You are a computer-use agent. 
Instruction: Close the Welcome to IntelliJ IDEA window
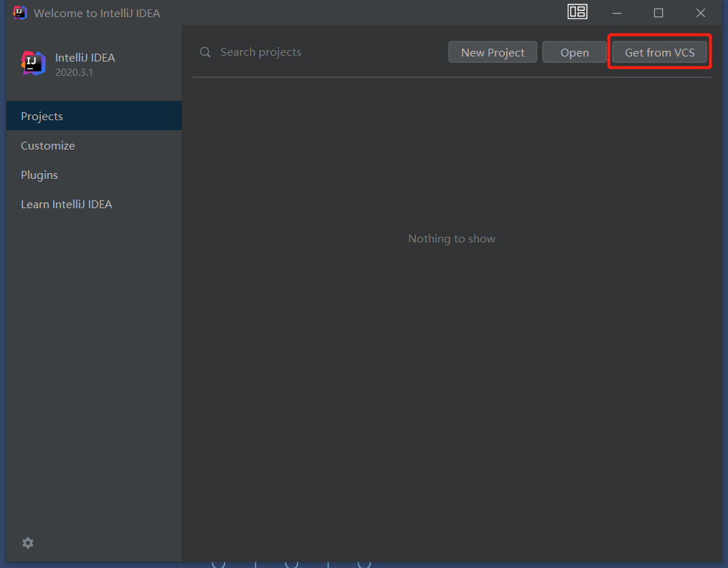(701, 13)
